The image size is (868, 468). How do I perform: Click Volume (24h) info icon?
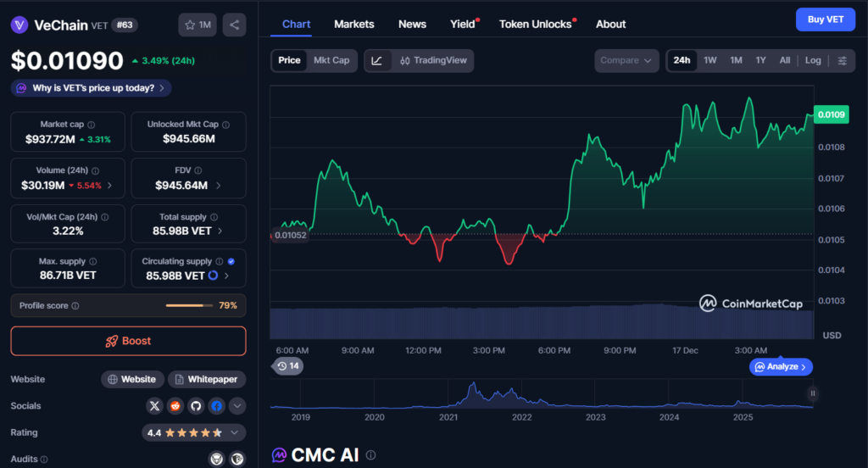pos(95,170)
